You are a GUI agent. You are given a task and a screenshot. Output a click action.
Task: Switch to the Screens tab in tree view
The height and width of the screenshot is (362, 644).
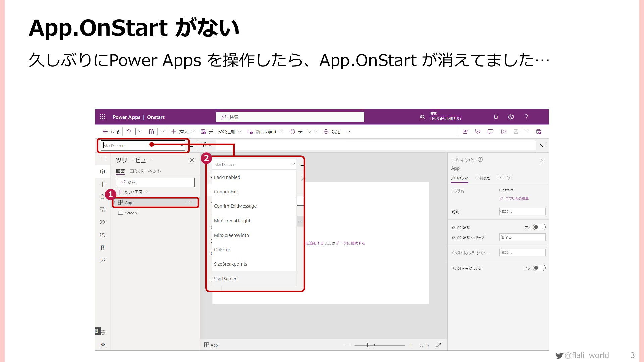(x=120, y=171)
